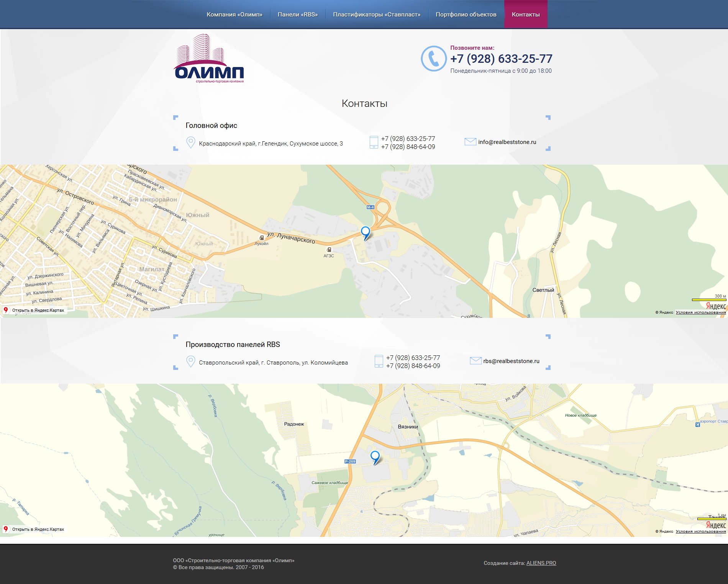Click the envelope icon next to info@realbeststone.ru
Screen dimensions: 728x584
coord(470,142)
